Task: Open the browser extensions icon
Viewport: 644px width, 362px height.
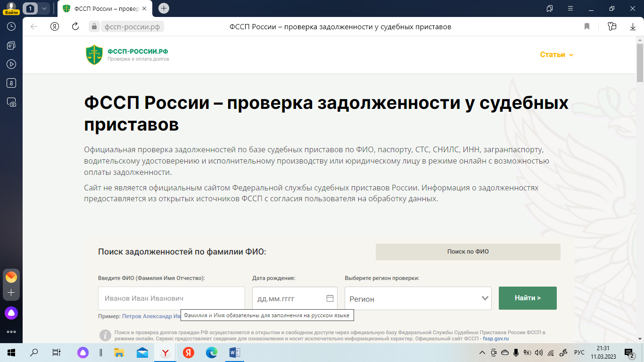Action: pyautogui.click(x=612, y=27)
